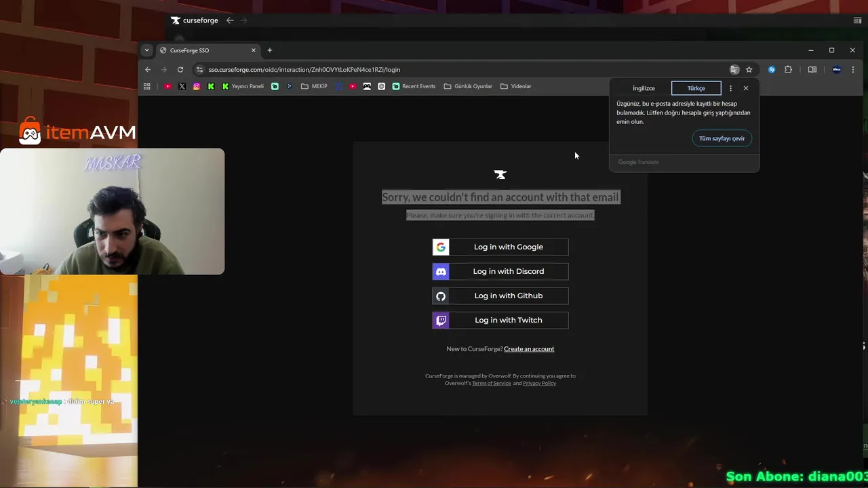868x488 pixels.
Task: Open the tab search dropdown arrow
Action: (146, 50)
